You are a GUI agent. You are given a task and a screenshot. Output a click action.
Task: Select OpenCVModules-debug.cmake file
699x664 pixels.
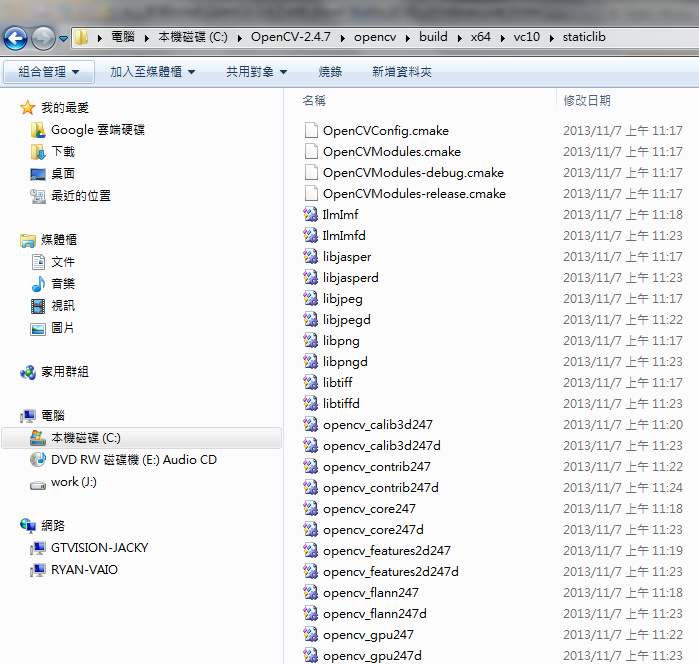[413, 173]
